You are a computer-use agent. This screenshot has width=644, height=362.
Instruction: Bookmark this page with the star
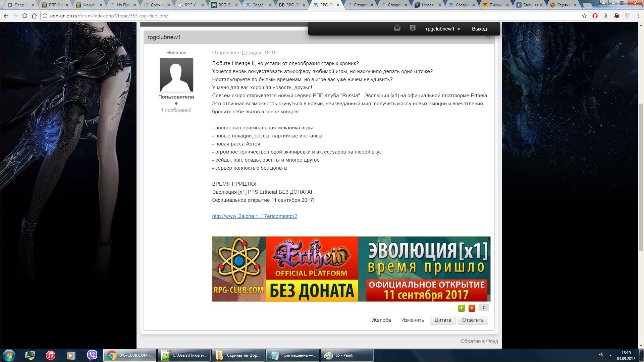[584, 16]
